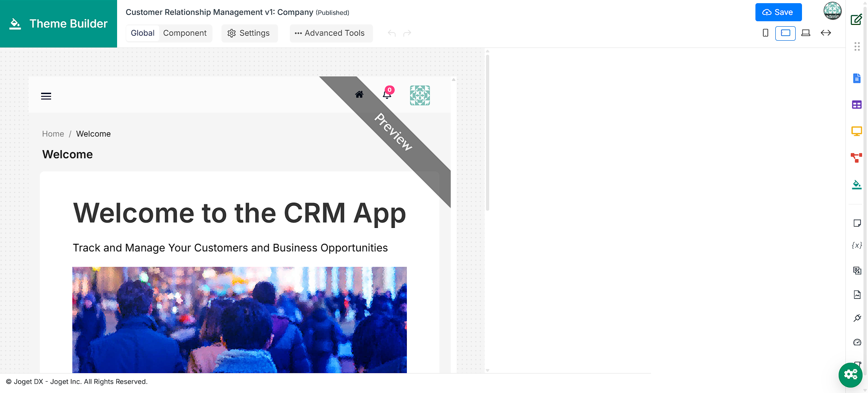
Task: Open Advanced Tools menu
Action: coord(331,33)
